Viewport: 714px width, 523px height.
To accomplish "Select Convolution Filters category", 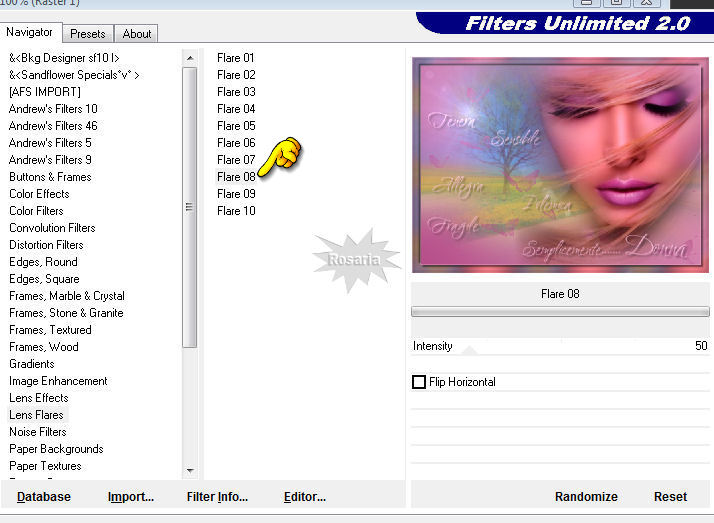I will tap(52, 228).
